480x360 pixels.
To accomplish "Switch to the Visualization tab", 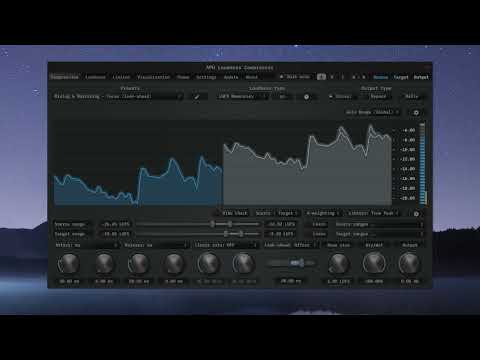I will [153, 77].
